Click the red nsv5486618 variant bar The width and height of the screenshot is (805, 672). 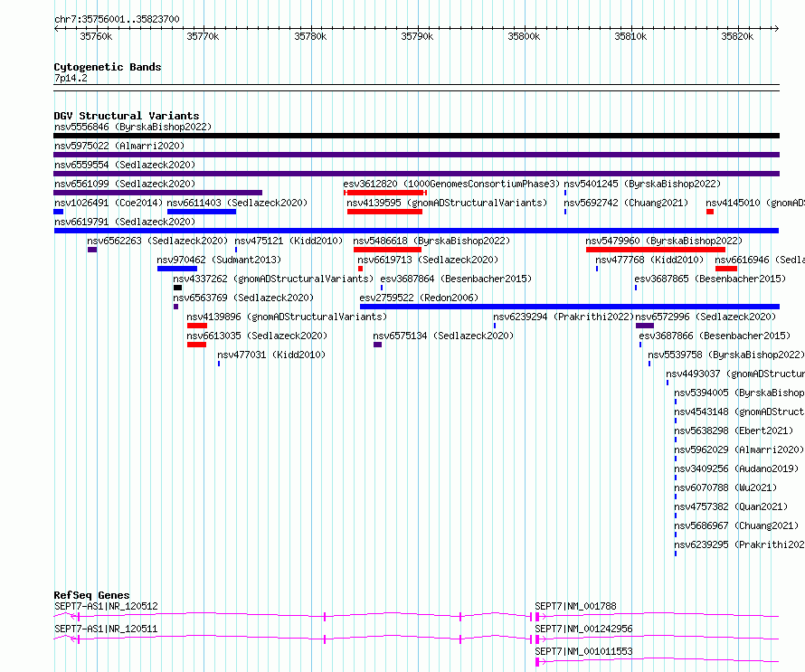(x=387, y=250)
